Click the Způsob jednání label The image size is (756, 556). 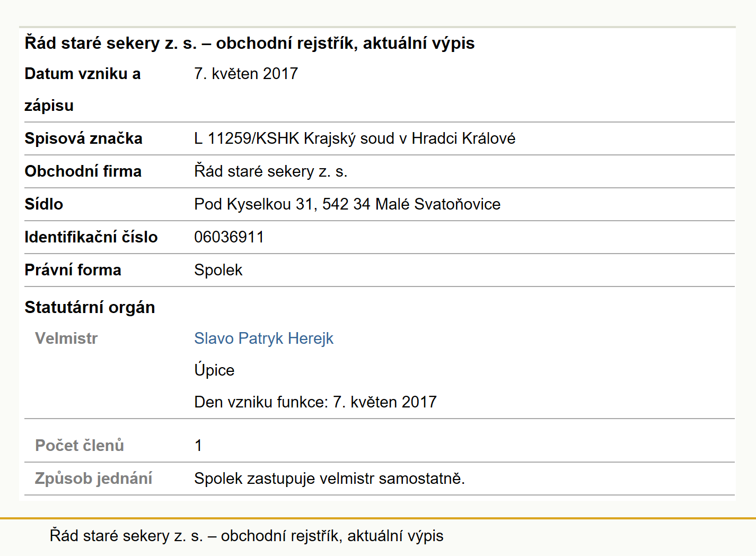93,479
